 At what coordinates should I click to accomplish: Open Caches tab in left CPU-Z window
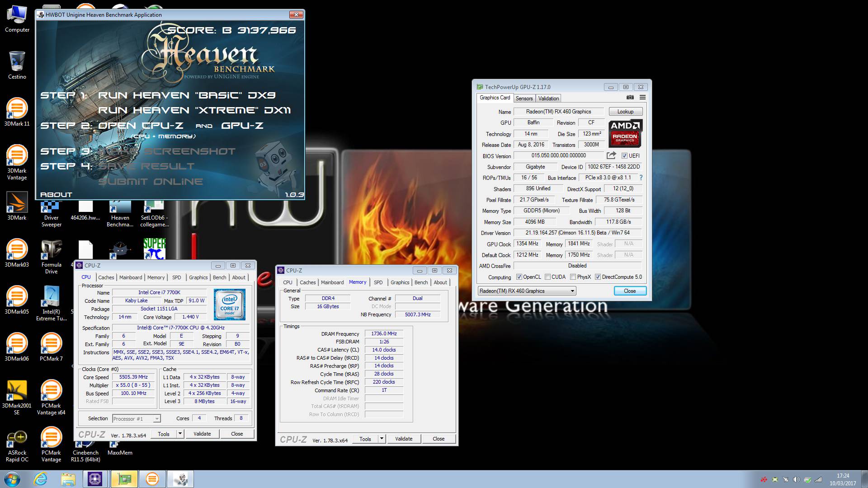[106, 277]
